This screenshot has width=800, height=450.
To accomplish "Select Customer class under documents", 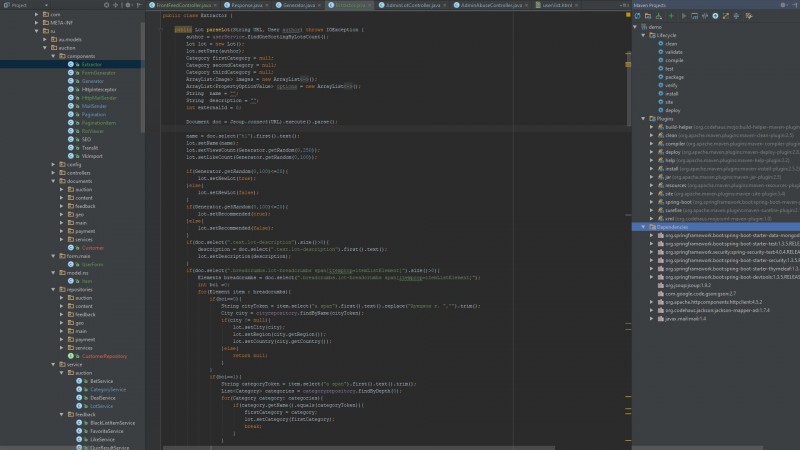I will click(92, 248).
